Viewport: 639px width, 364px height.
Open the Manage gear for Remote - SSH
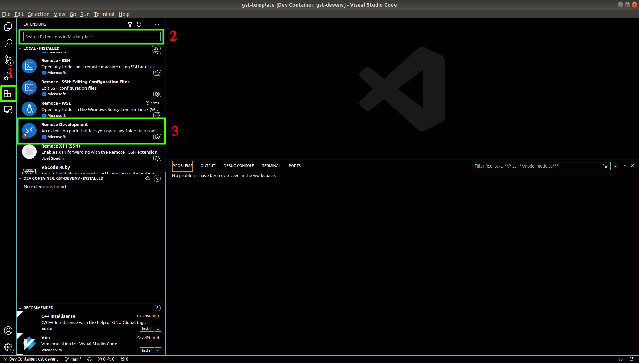point(157,73)
